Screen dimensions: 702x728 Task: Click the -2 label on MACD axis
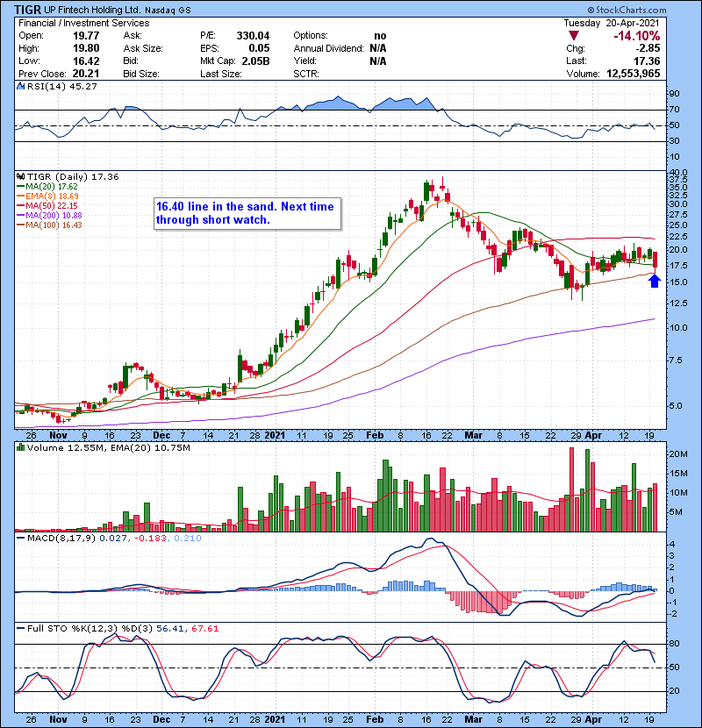tap(671, 614)
